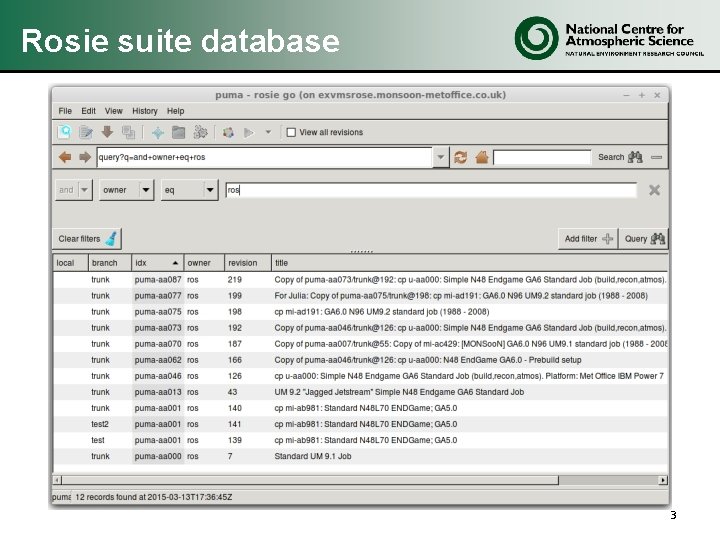Sort by the owner column header
Image resolution: width=720 pixels, height=540 pixels.
pyautogui.click(x=204, y=263)
